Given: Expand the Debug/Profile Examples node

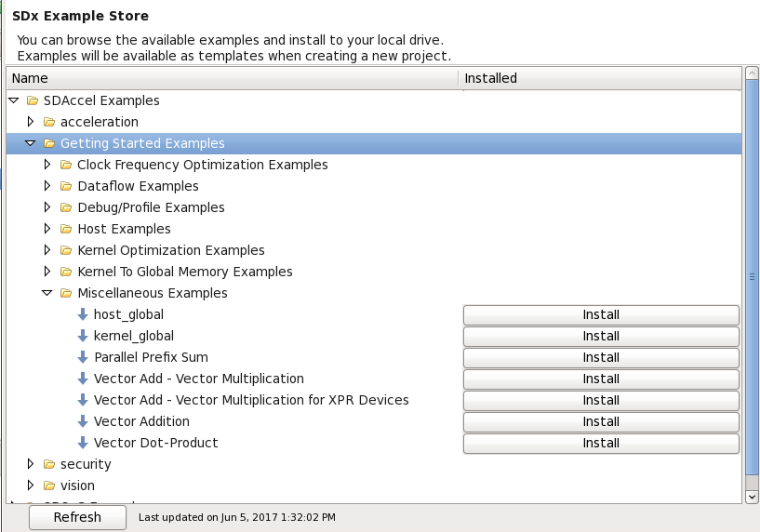Looking at the screenshot, I should tap(47, 206).
